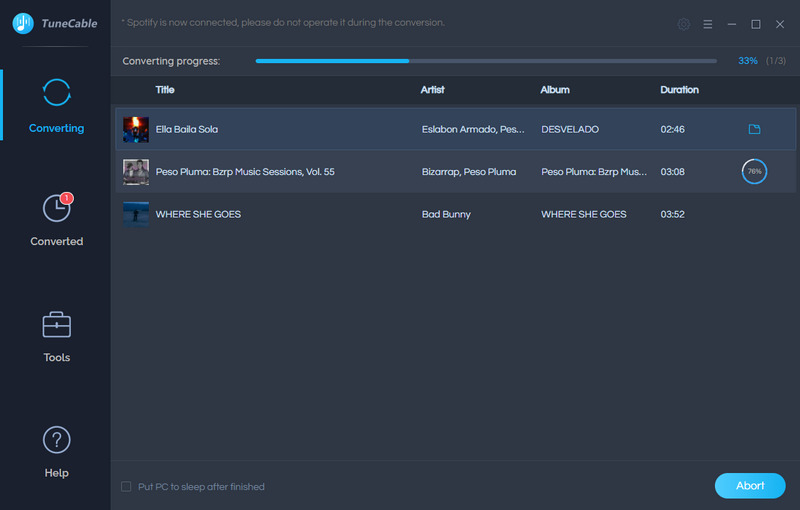Click the Duration column header
This screenshot has height=510, width=800.
[x=679, y=90]
